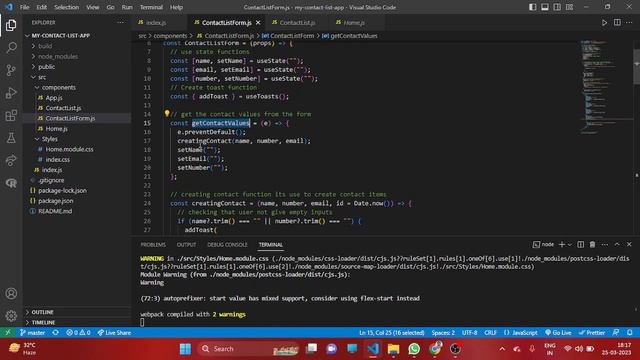
Task: Open package.json file in explorer
Action: 56,201
